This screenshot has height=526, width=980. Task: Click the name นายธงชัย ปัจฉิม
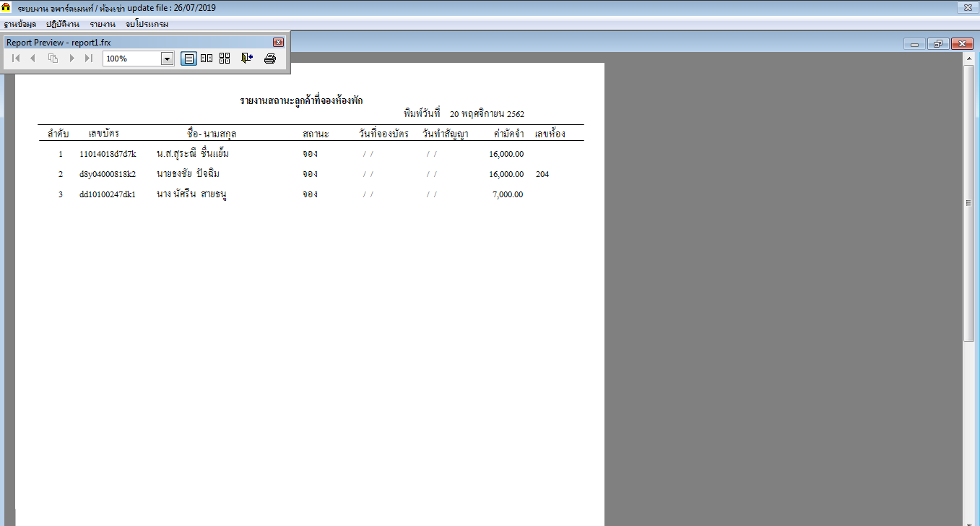188,173
